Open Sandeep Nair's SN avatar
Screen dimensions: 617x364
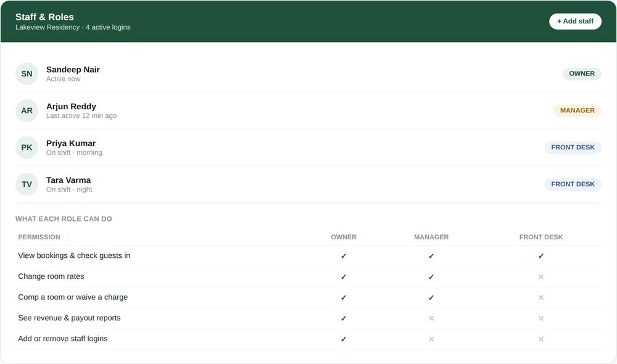pos(27,73)
